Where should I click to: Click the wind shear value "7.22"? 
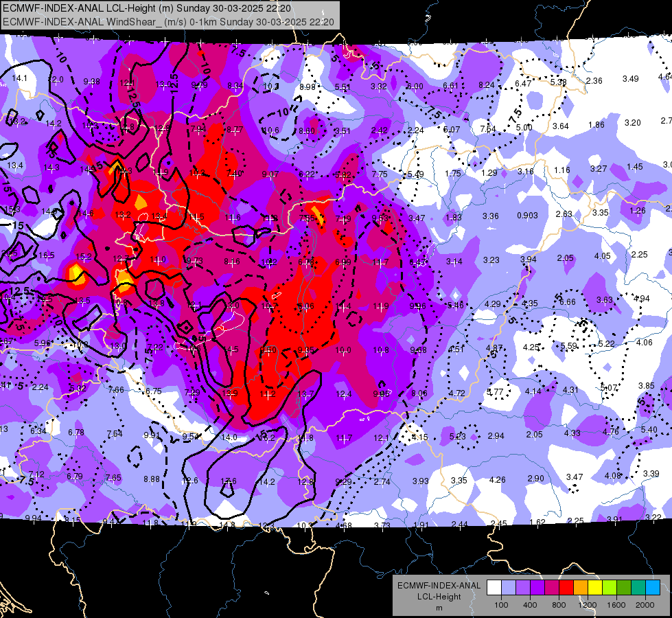coord(154,347)
